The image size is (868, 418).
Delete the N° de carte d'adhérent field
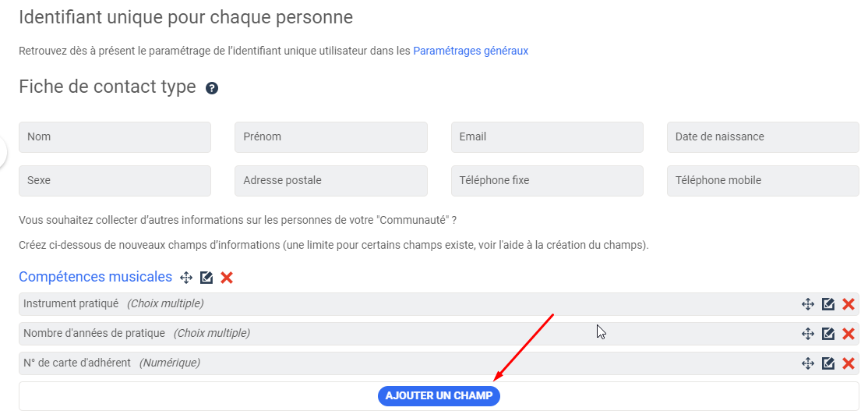tap(849, 363)
